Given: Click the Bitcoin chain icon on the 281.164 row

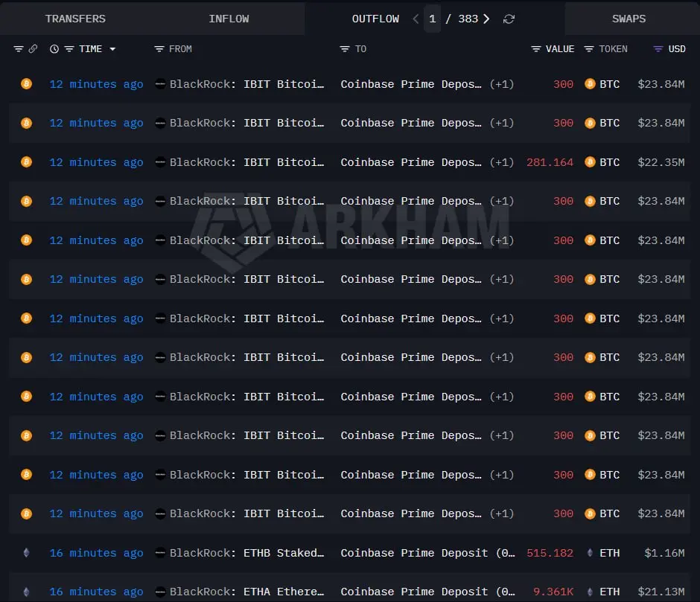Looking at the screenshot, I should click(x=26, y=162).
